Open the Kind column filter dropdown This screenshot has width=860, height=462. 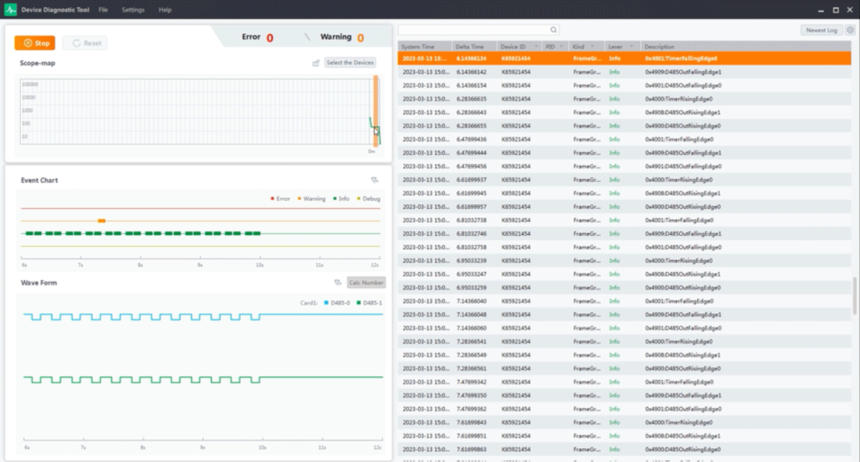coord(592,47)
